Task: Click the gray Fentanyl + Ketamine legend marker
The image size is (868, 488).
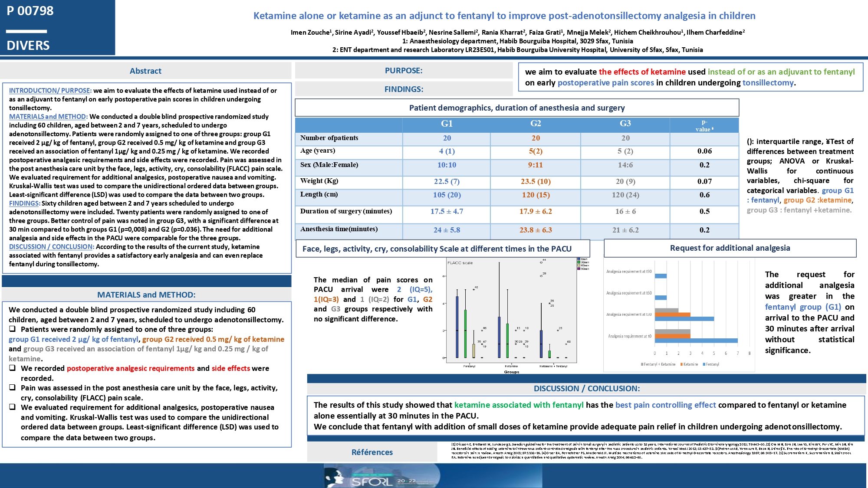Action: [642, 364]
